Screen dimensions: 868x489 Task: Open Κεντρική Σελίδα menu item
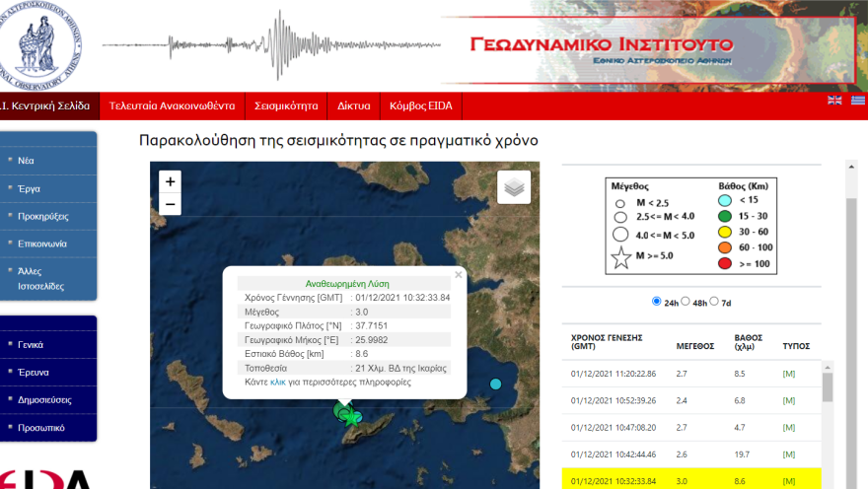[48, 105]
